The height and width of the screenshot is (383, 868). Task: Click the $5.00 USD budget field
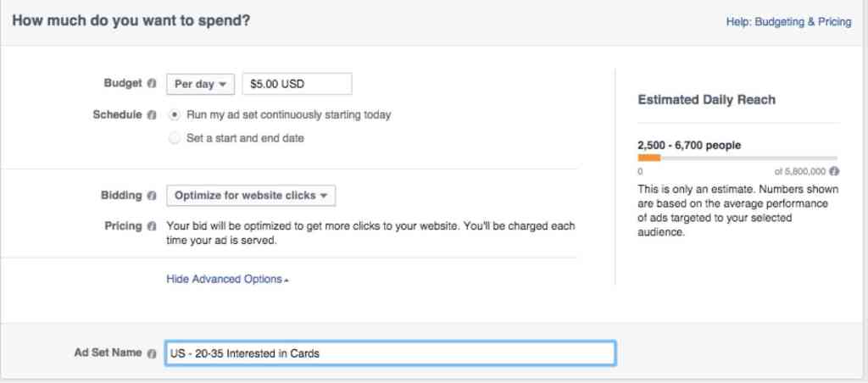[x=297, y=84]
